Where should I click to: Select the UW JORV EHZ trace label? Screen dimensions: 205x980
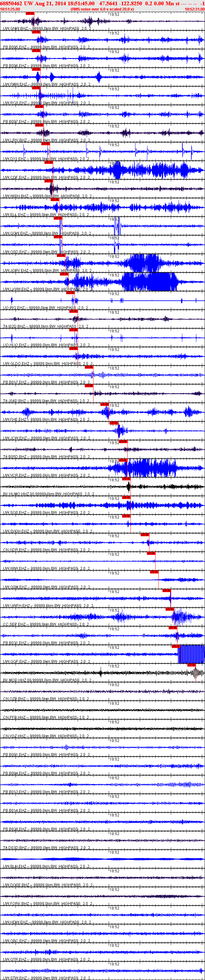48,271
